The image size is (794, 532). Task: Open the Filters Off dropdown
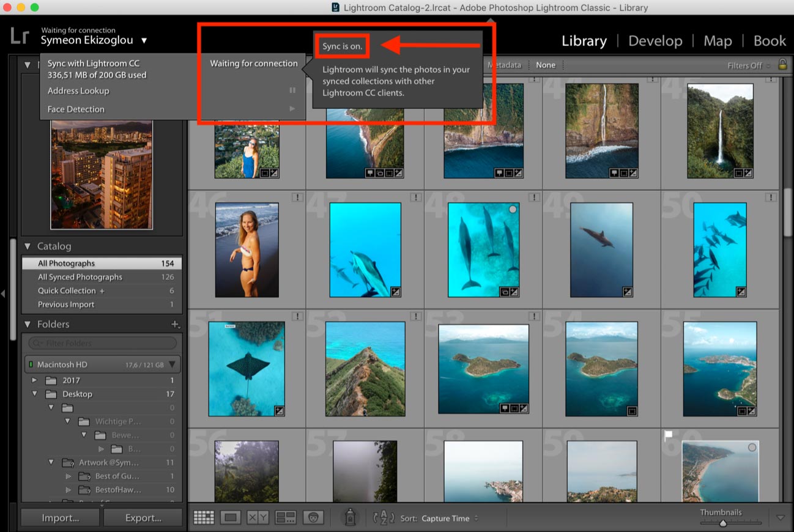pyautogui.click(x=749, y=65)
